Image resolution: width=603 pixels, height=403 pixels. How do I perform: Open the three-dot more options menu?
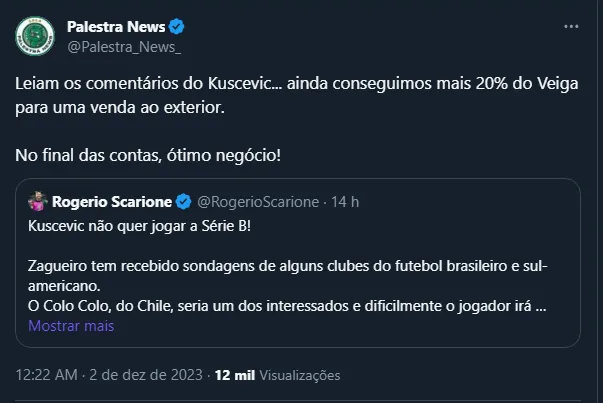pos(571,26)
